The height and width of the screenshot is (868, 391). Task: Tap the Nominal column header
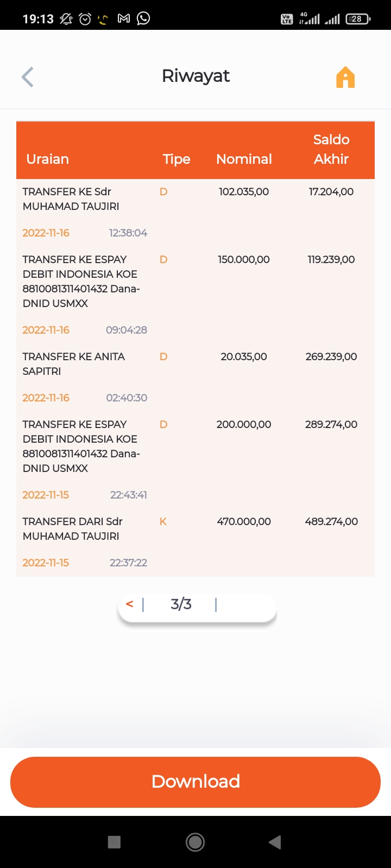tap(244, 159)
